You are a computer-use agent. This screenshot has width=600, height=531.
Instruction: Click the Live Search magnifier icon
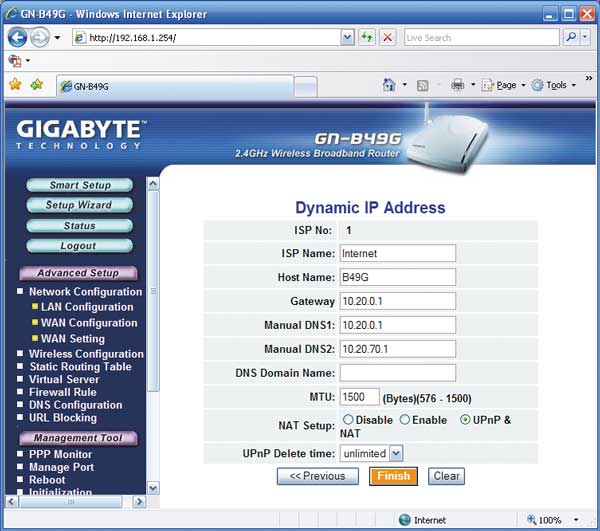click(571, 37)
